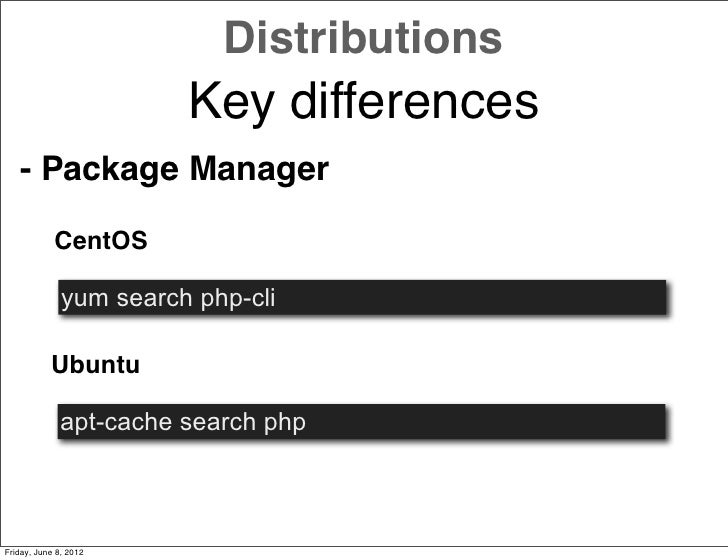728x560 pixels.
Task: Click the Distributions slide title
Action: coord(363,38)
